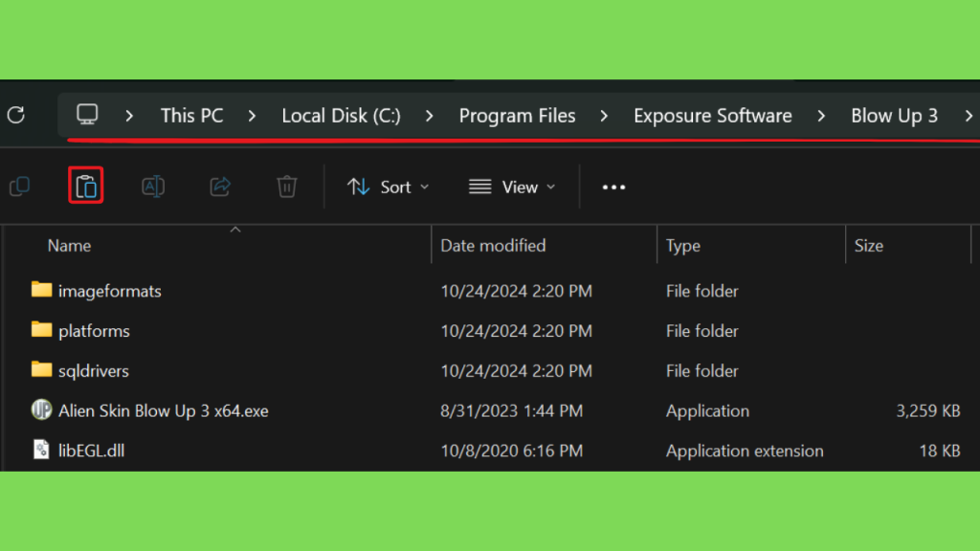Go to Local Disk (C:) breadcrumb

click(x=342, y=116)
